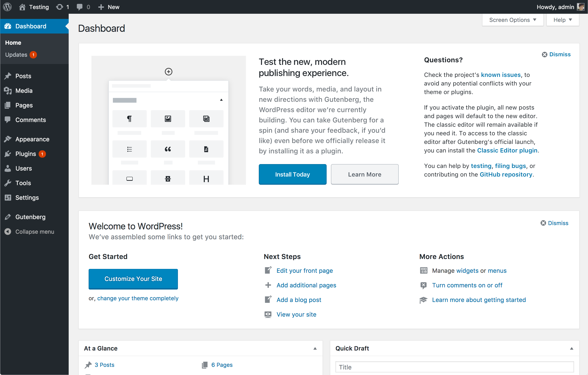This screenshot has width=588, height=375.
Task: Collapse the At a Glance widget
Action: point(315,348)
